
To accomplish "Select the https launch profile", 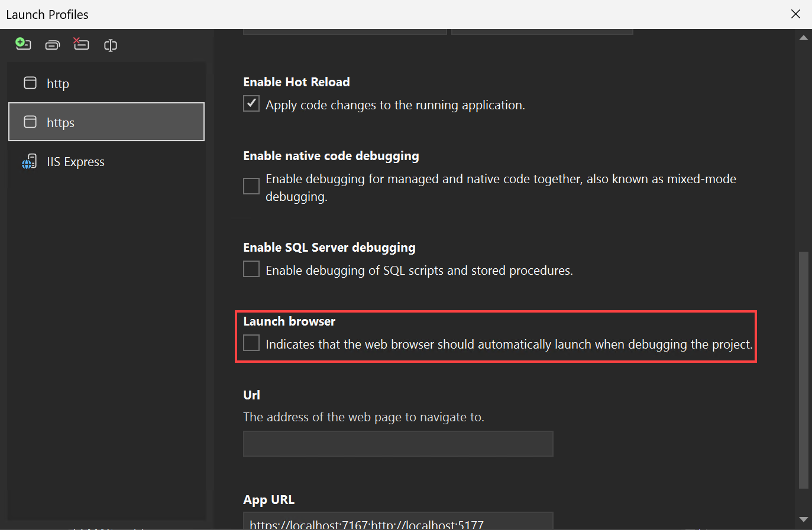I will click(60, 122).
